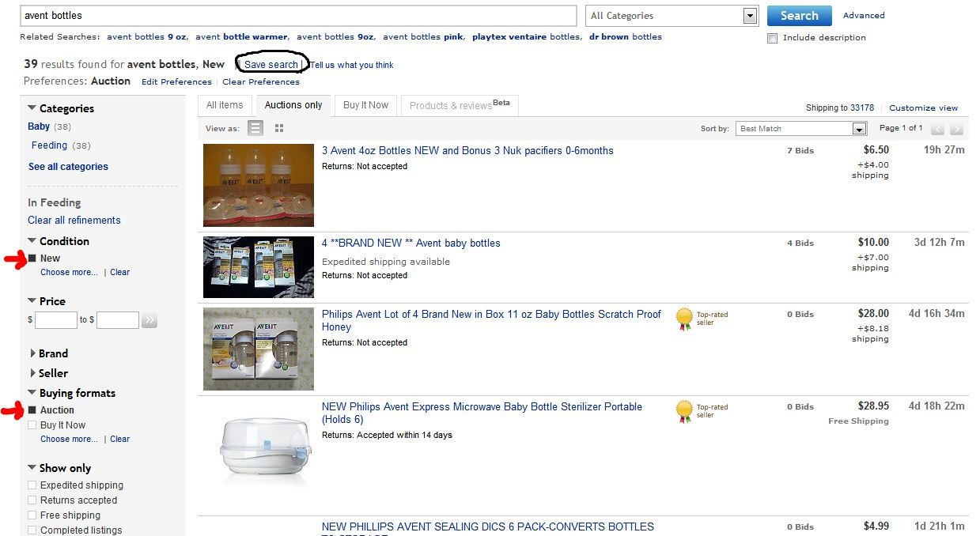Switch to Buy It Now tab
Viewport: 980px width, 536px height.
point(365,105)
